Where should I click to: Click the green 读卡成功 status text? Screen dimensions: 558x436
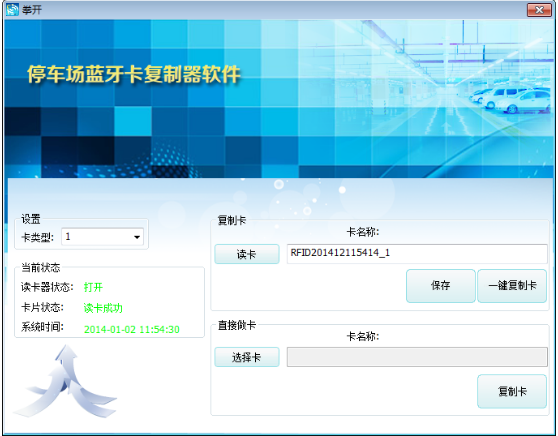(103, 308)
